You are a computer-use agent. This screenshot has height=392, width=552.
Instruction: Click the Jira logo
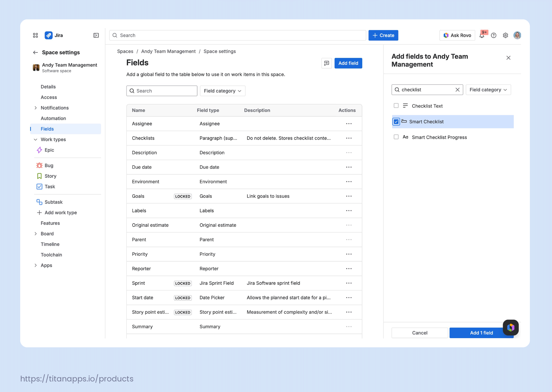click(54, 35)
